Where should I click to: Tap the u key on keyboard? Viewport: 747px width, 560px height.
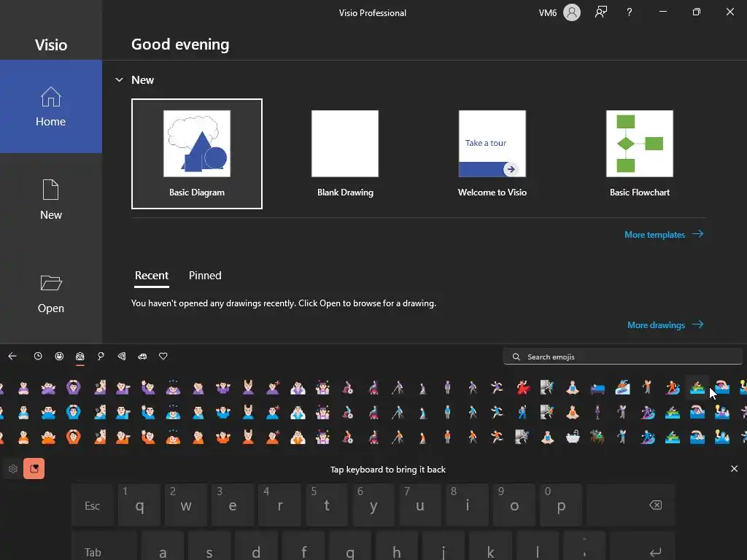419,505
